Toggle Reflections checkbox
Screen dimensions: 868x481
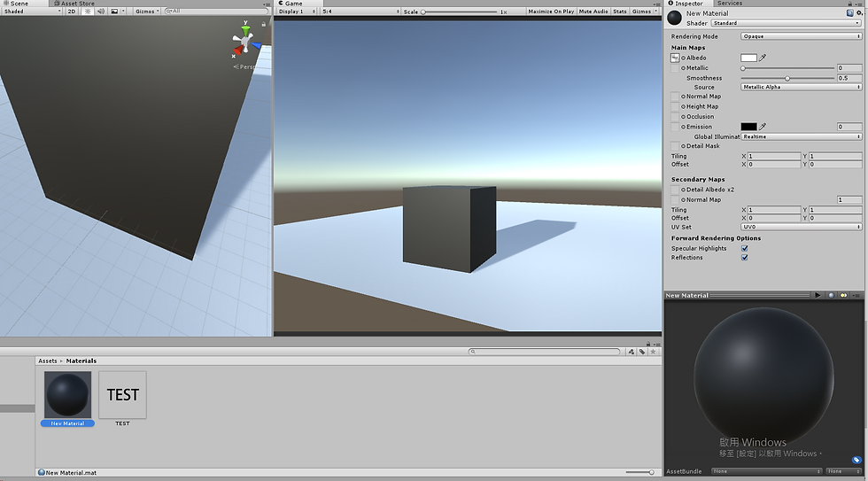coord(745,258)
